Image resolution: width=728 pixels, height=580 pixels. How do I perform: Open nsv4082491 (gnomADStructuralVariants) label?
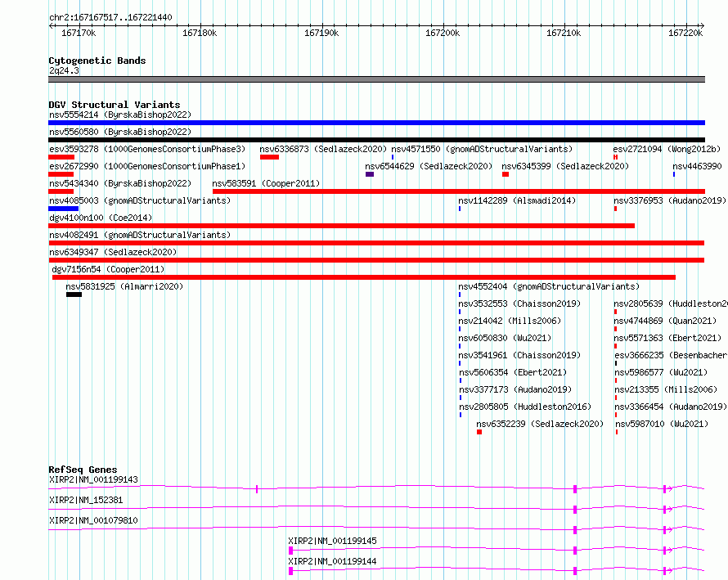140,235
